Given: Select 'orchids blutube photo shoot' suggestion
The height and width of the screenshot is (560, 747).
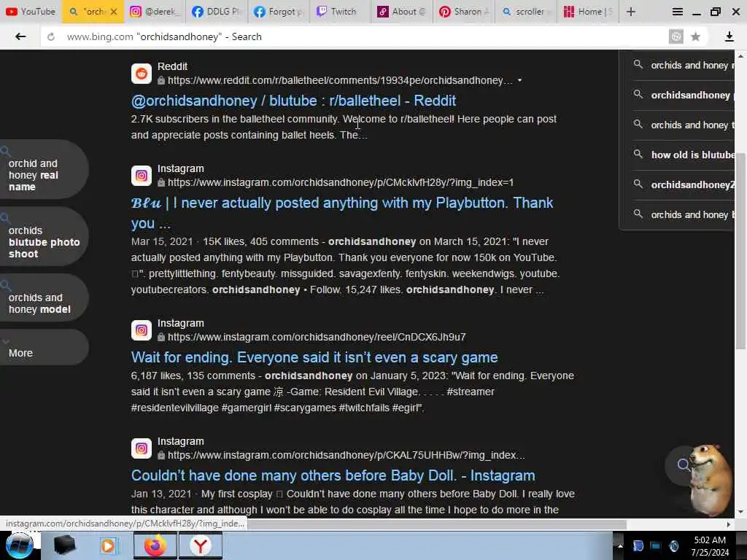Looking at the screenshot, I should point(44,237).
